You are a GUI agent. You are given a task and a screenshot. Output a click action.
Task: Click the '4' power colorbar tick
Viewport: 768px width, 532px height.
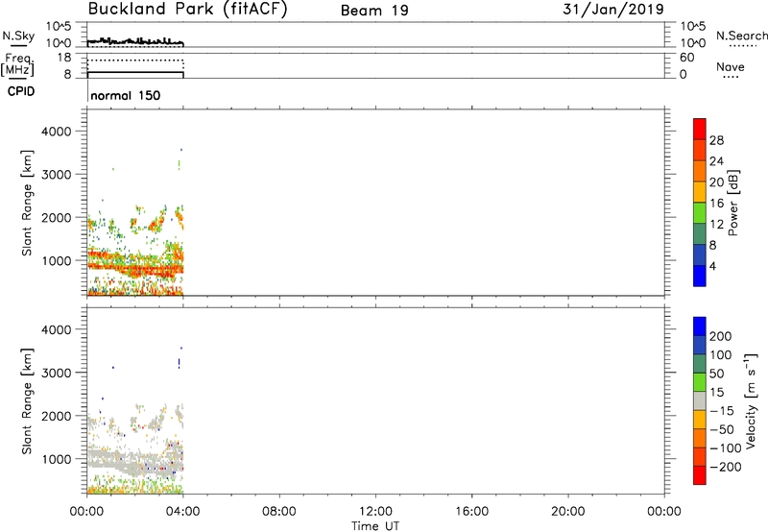(712, 267)
